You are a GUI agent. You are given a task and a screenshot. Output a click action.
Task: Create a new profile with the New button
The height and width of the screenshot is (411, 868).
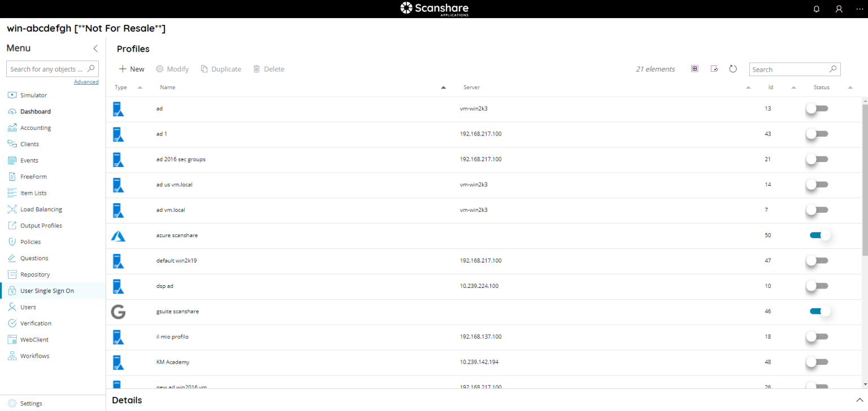[x=131, y=68]
